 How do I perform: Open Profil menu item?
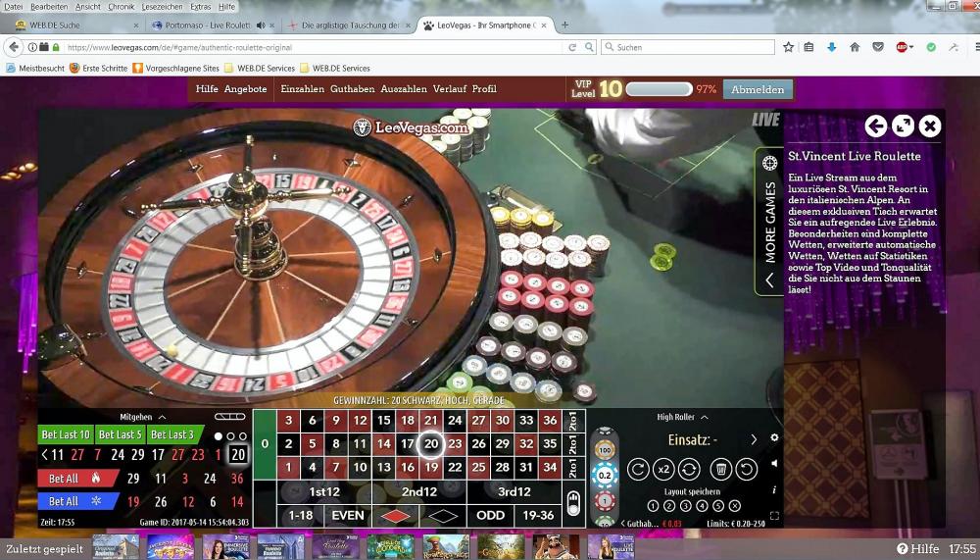click(484, 89)
